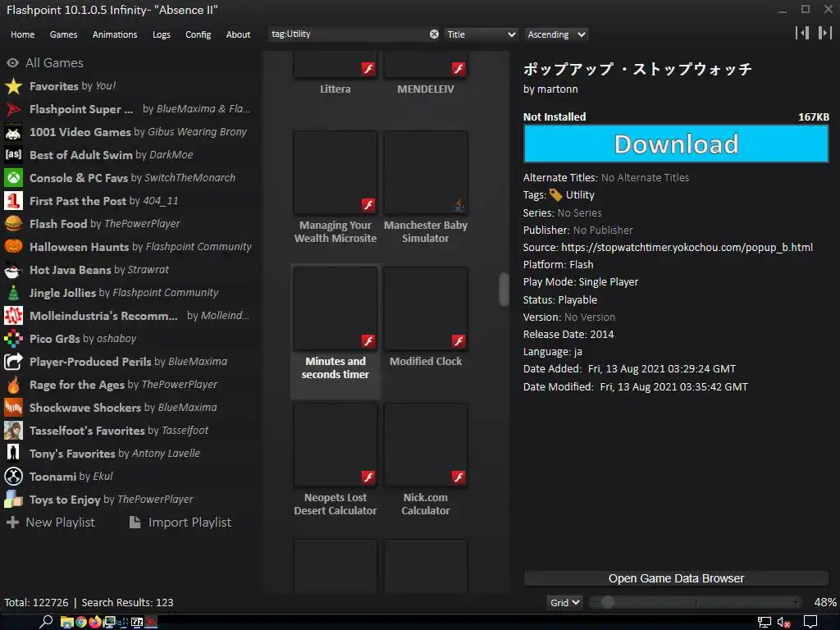This screenshot has width=840, height=630.
Task: Click the Best of Adult Swim [as] icon
Action: [13, 155]
